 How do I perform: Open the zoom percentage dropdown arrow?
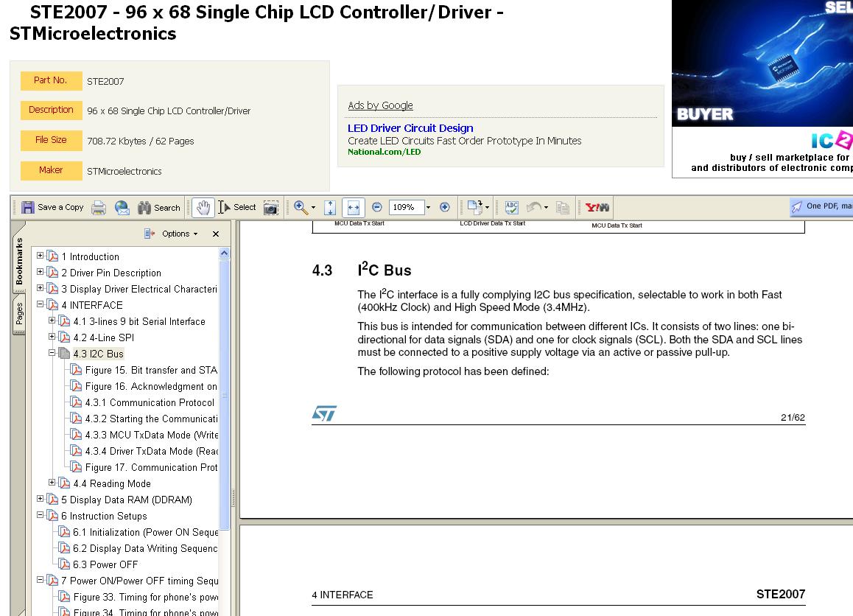click(429, 207)
